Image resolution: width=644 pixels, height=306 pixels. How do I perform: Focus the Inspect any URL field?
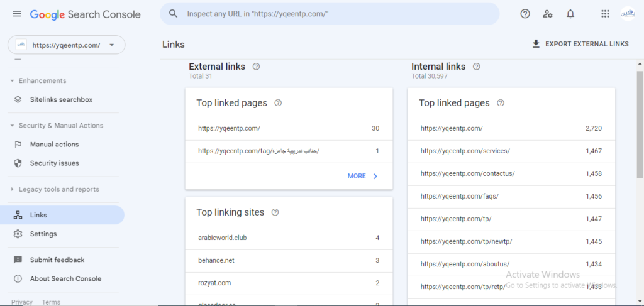[330, 14]
